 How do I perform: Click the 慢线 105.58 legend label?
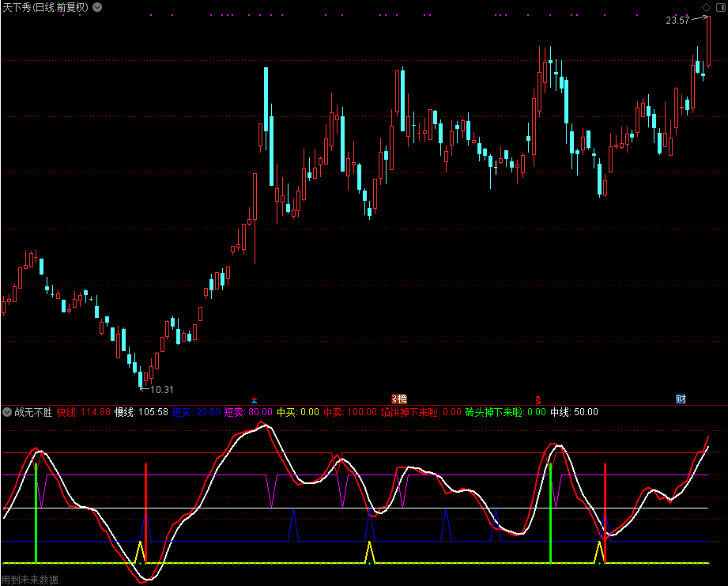coord(141,412)
